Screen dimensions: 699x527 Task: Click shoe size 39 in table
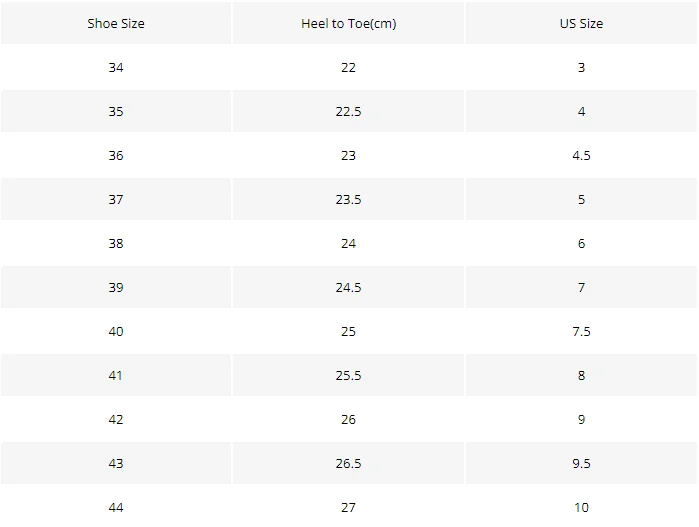116,288
